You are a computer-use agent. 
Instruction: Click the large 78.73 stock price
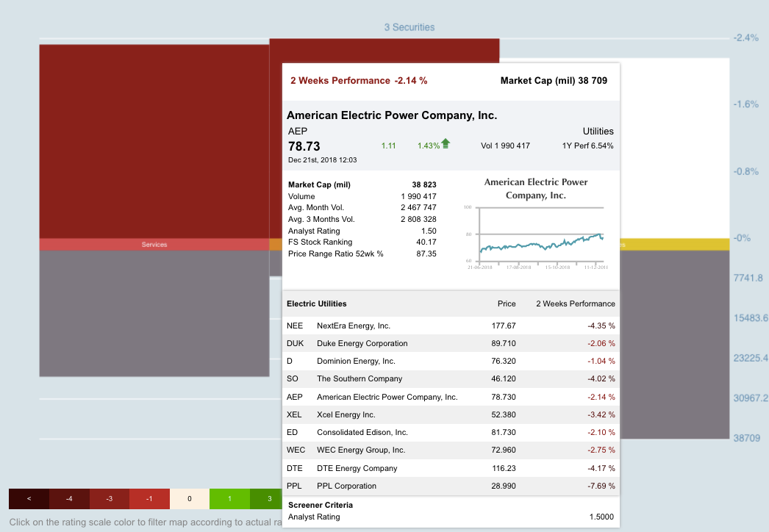coord(304,146)
